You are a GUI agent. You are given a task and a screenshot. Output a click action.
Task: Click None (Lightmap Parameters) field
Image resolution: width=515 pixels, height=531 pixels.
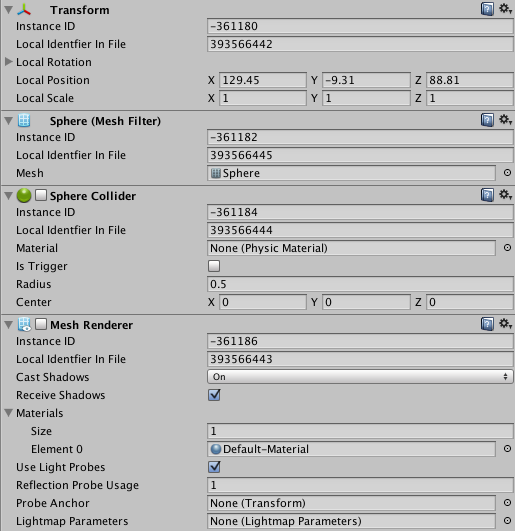pyautogui.click(x=351, y=521)
